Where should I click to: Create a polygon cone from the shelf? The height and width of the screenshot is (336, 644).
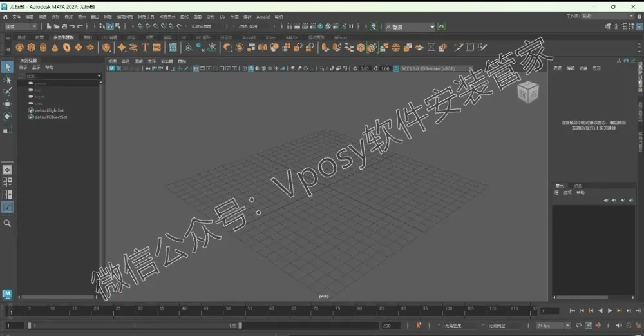(x=55, y=47)
